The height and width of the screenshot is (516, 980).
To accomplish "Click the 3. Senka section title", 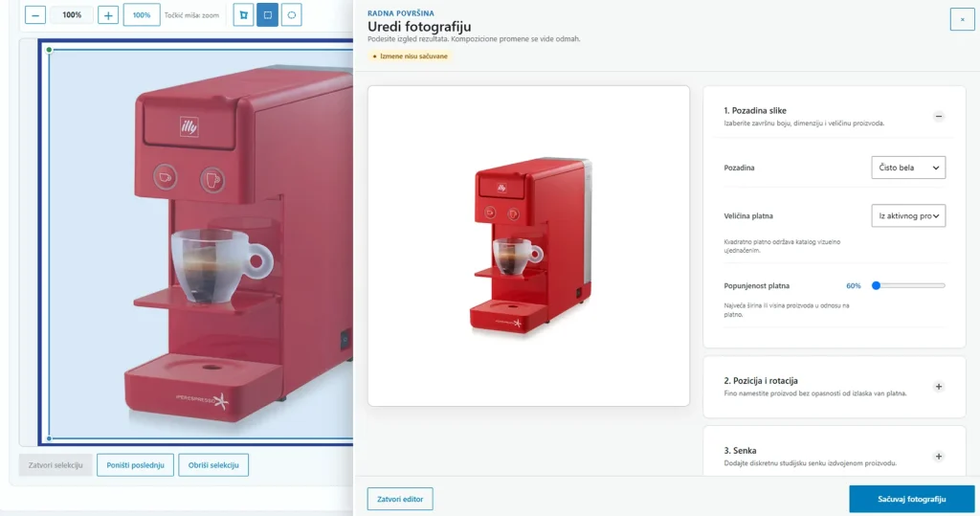I will 740,450.
